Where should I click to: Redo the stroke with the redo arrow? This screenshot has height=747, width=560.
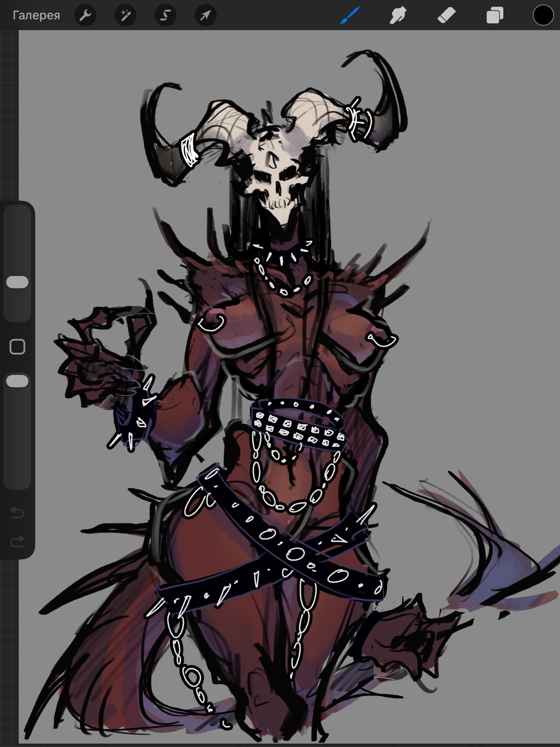pos(18,541)
